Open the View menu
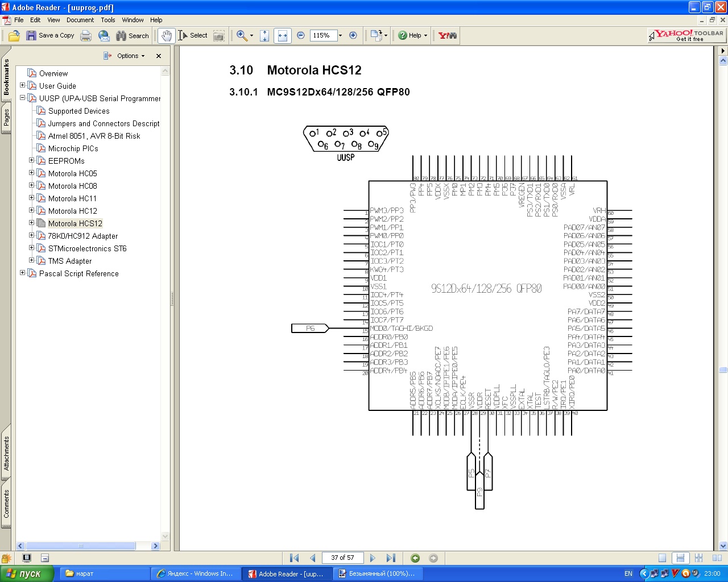728x582 pixels. [53, 20]
